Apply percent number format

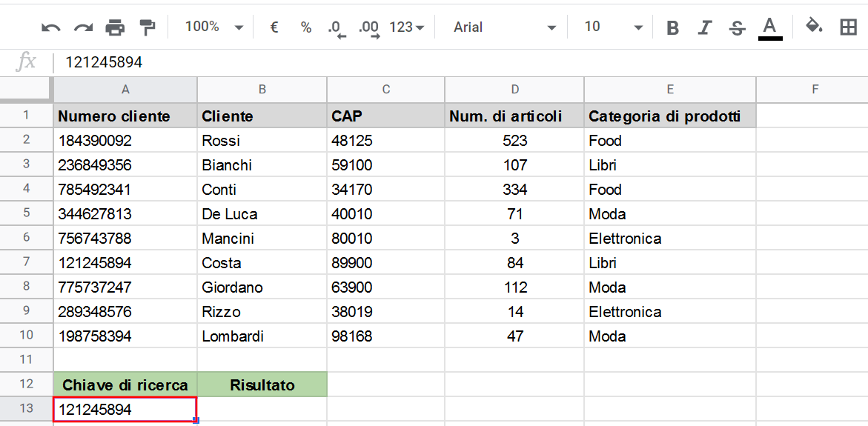pyautogui.click(x=306, y=27)
